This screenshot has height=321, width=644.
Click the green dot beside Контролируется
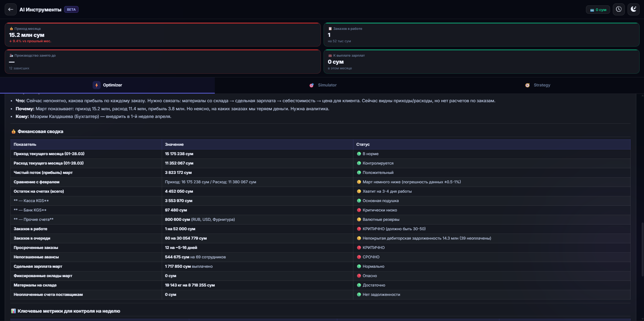[359, 163]
